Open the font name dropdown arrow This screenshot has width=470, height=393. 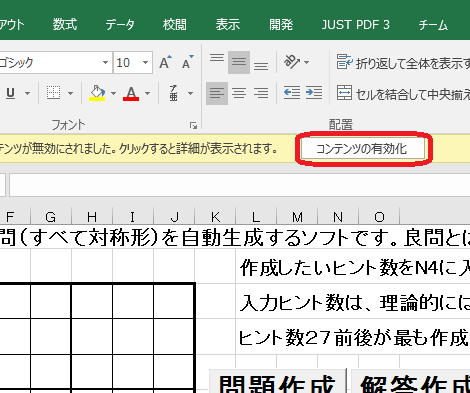105,62
